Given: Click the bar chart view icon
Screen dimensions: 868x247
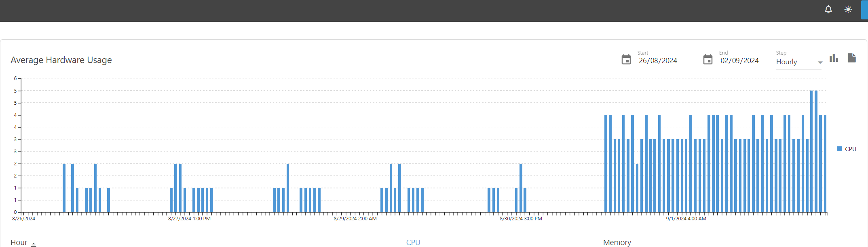Looking at the screenshot, I should click(834, 58).
